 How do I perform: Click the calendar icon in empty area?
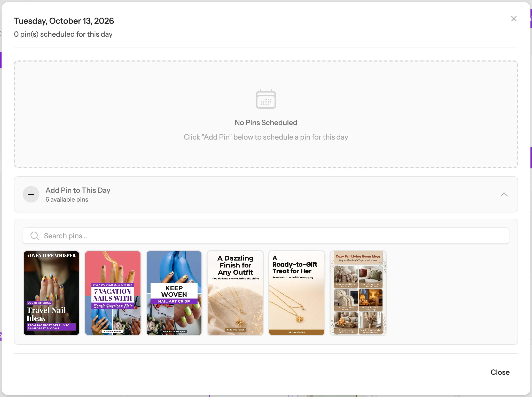click(266, 99)
